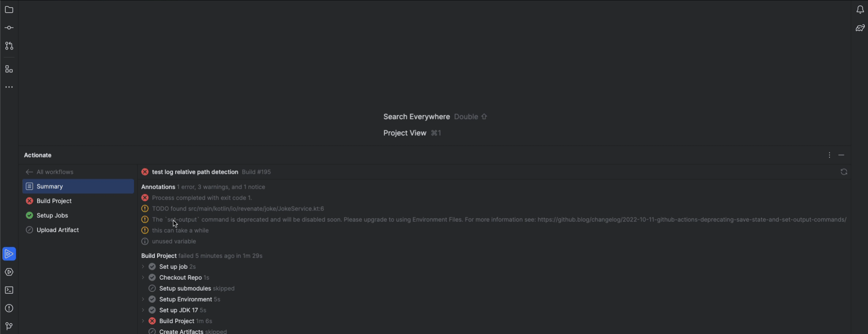The height and width of the screenshot is (334, 868).
Task: Open the Services tool window
Action: tap(9, 272)
